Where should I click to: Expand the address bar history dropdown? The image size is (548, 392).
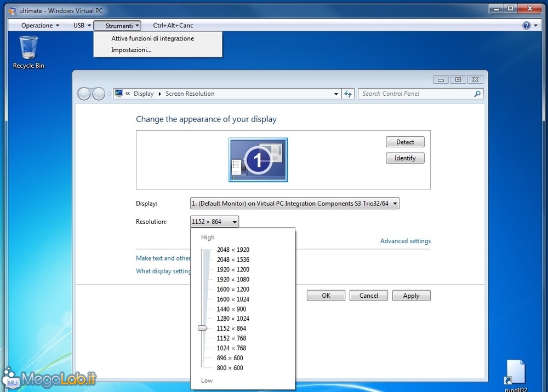(x=336, y=94)
